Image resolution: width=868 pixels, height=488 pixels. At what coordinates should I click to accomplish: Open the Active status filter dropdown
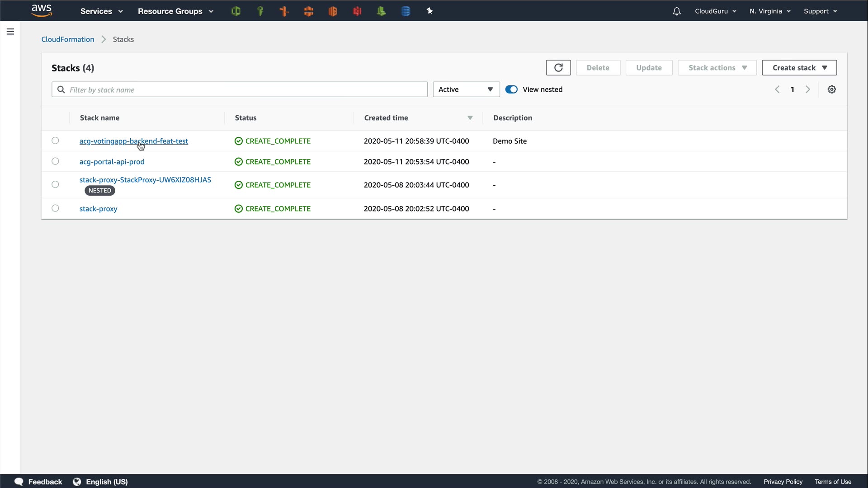tap(466, 89)
